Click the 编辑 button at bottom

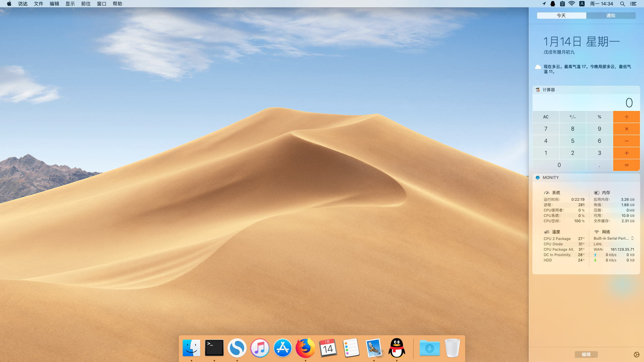pyautogui.click(x=586, y=354)
